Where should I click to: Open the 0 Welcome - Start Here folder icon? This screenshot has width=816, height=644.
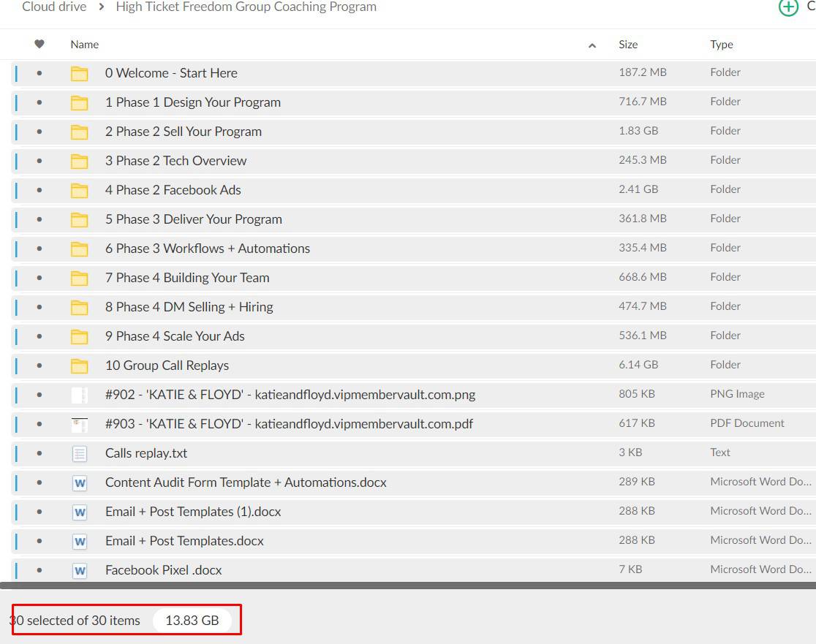[79, 73]
